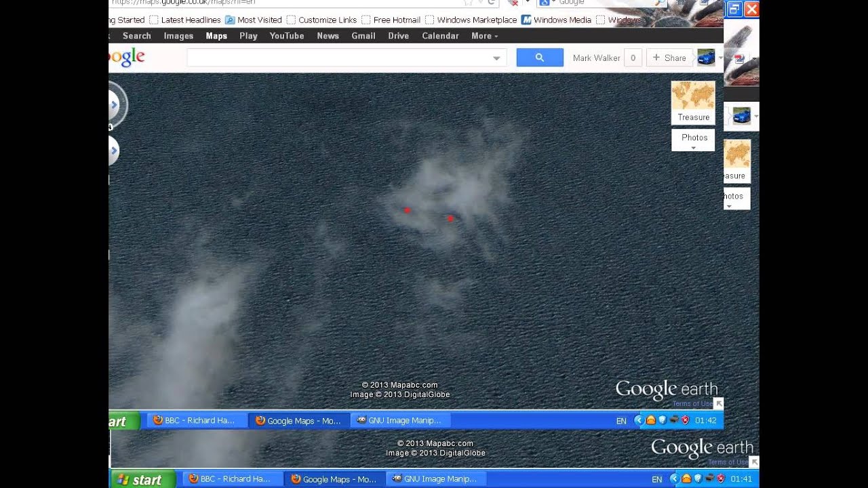Click the red shield tray icon by 01:41
The image size is (868, 488).
click(x=721, y=479)
